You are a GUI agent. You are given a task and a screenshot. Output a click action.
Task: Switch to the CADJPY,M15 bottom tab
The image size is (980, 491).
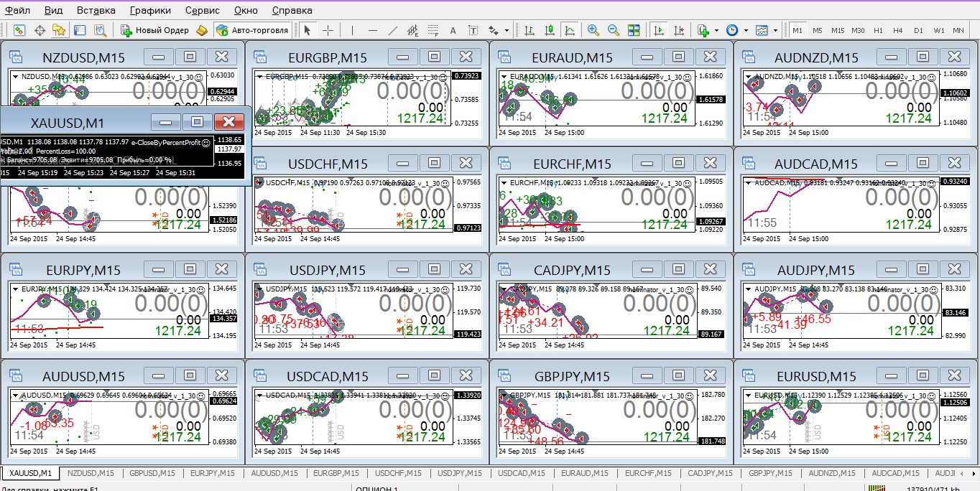pyautogui.click(x=710, y=473)
